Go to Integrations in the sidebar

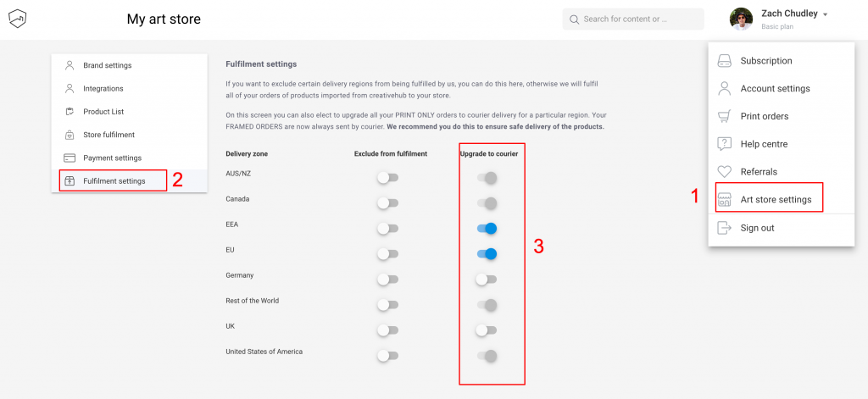(103, 89)
